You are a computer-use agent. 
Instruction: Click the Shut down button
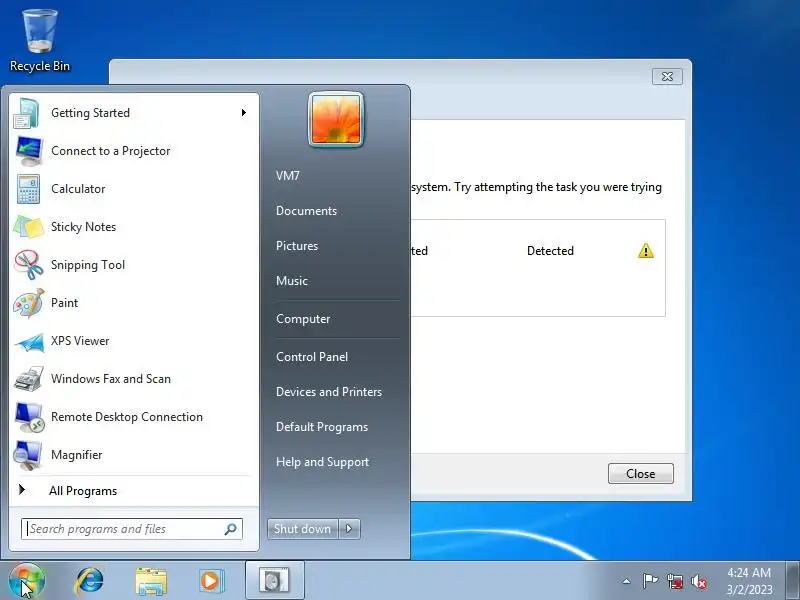coord(303,529)
